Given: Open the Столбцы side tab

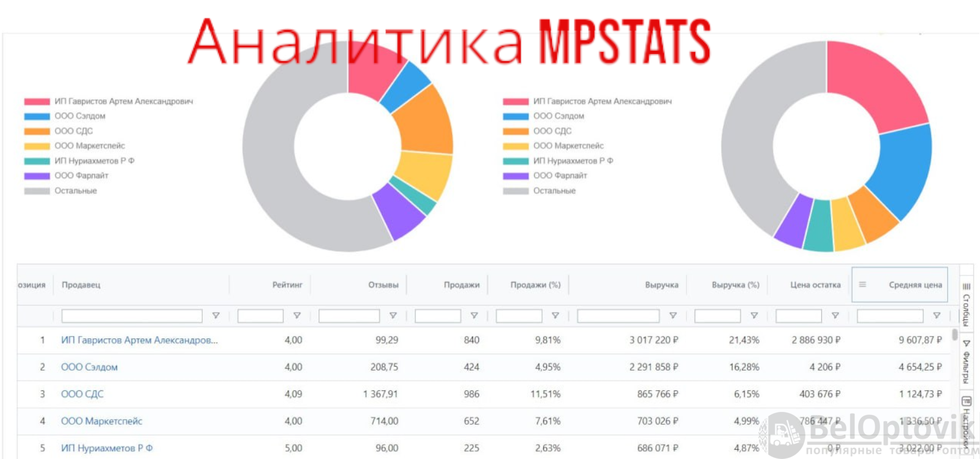Looking at the screenshot, I should coord(967,304).
